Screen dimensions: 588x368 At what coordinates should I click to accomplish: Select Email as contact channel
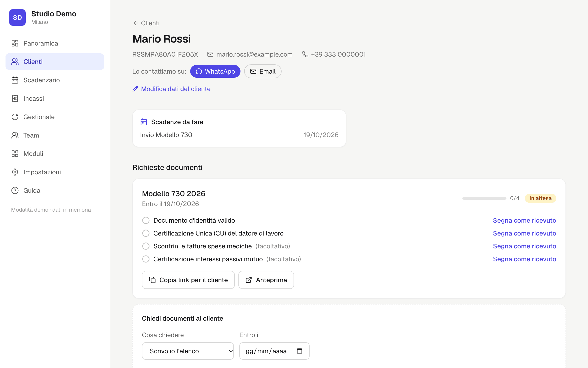pyautogui.click(x=263, y=71)
